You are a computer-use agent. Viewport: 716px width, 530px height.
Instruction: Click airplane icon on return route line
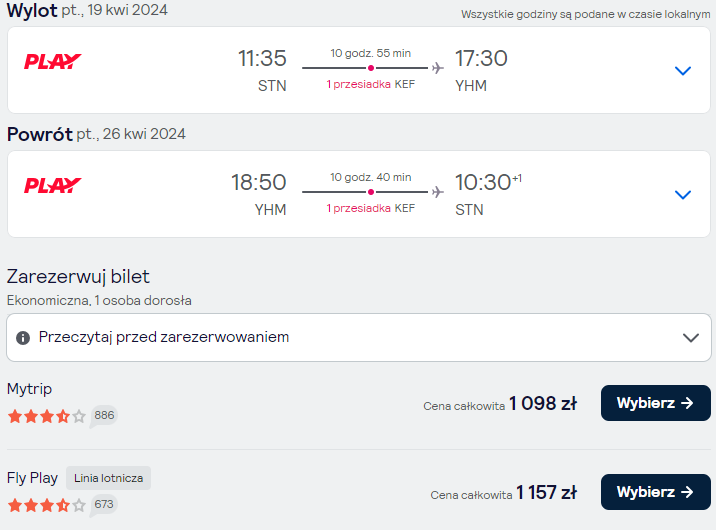pos(437,192)
